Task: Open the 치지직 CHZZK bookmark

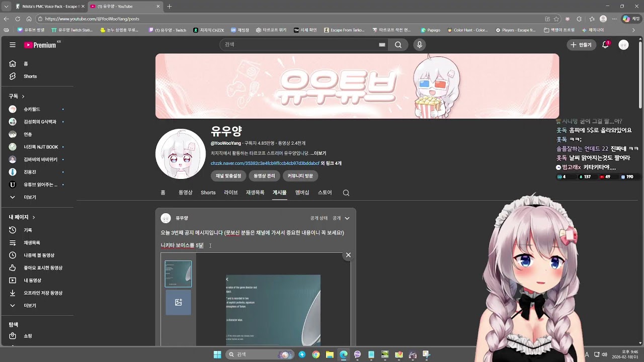Action: [208, 30]
